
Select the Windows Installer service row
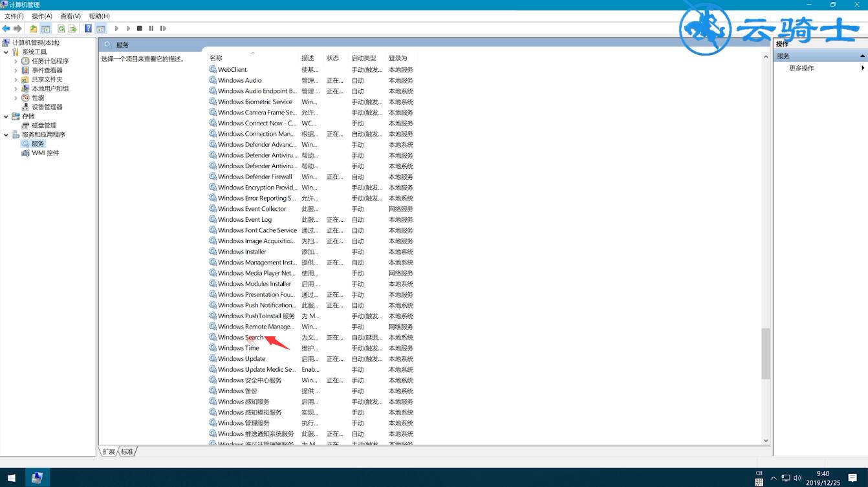[x=311, y=252]
